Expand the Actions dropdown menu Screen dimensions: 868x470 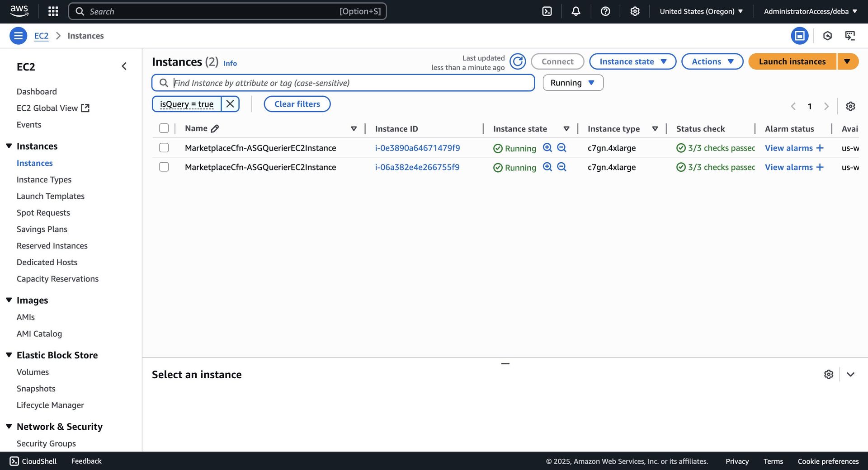[x=712, y=61]
